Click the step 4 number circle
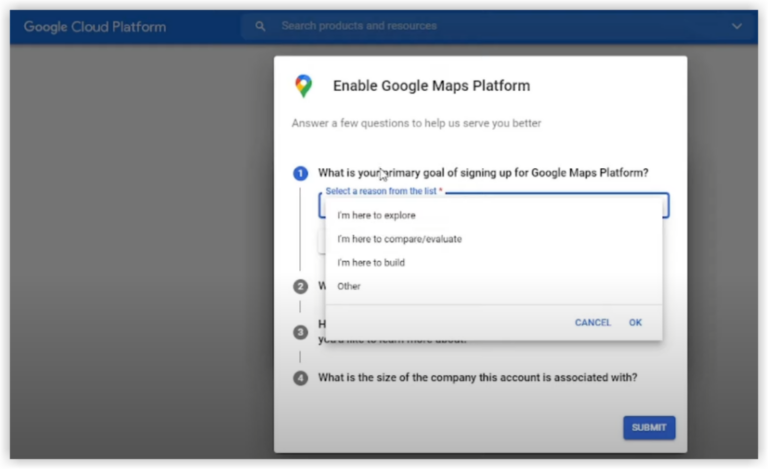 coord(300,378)
